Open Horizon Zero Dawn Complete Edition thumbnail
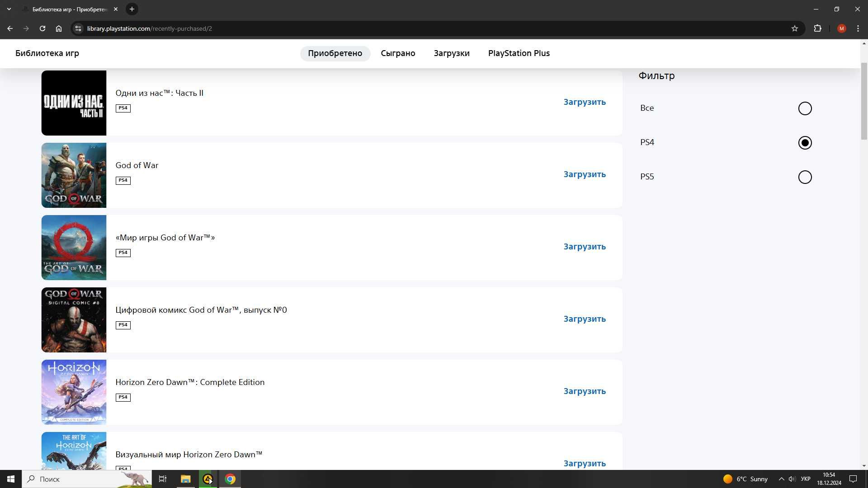 click(x=74, y=392)
